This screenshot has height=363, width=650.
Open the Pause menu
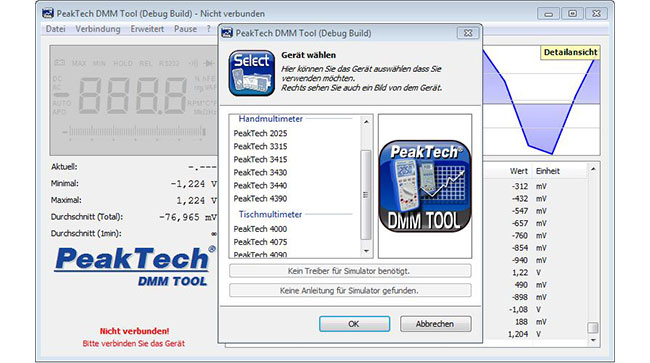click(185, 29)
